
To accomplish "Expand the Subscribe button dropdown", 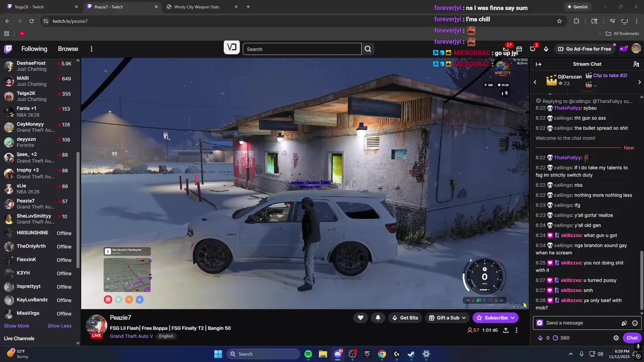I will coord(512,318).
